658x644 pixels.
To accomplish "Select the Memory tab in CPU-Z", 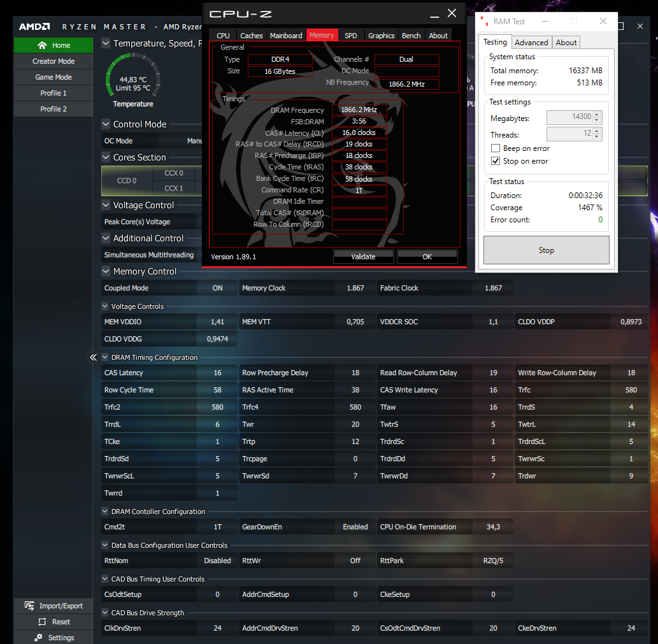I will (x=322, y=35).
